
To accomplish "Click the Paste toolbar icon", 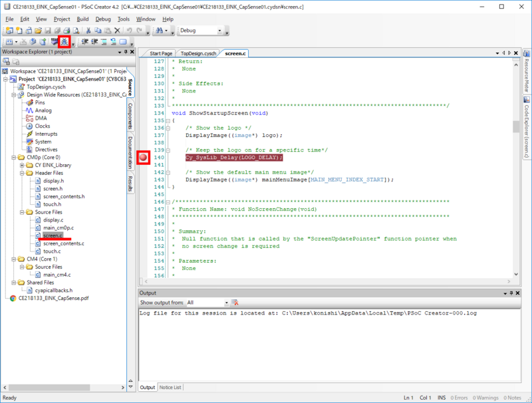I will (108, 31).
